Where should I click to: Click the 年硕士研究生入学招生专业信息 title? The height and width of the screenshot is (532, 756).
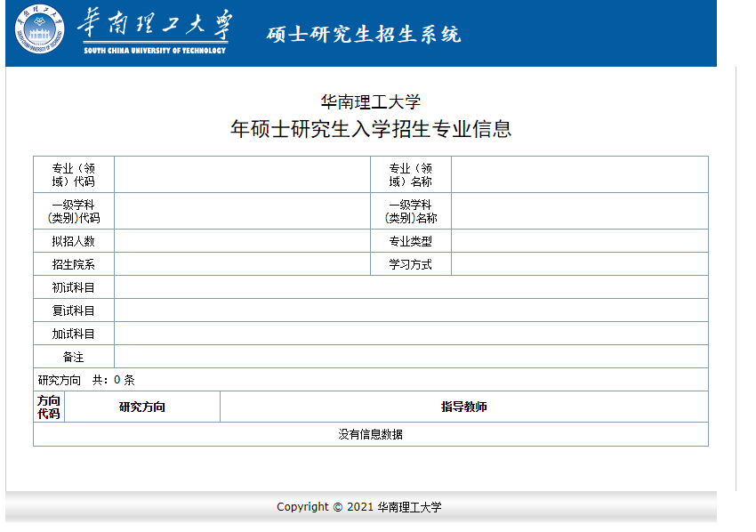pos(370,129)
